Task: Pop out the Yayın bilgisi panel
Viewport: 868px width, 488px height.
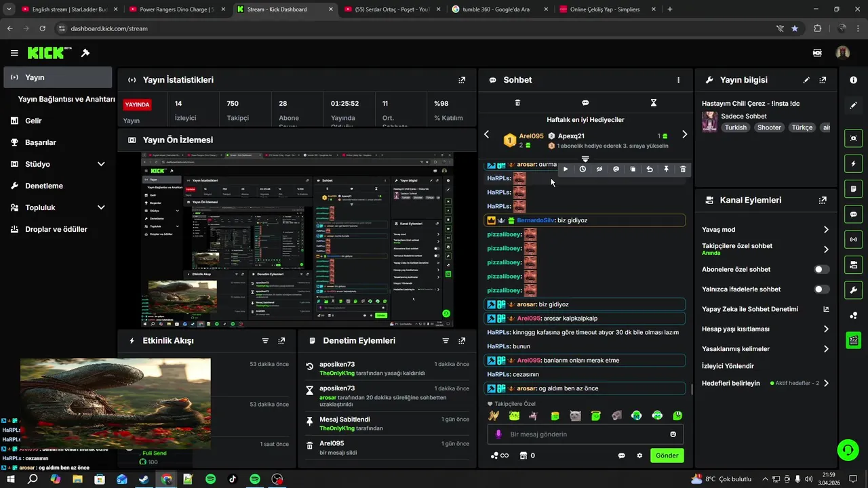Action: coord(823,80)
